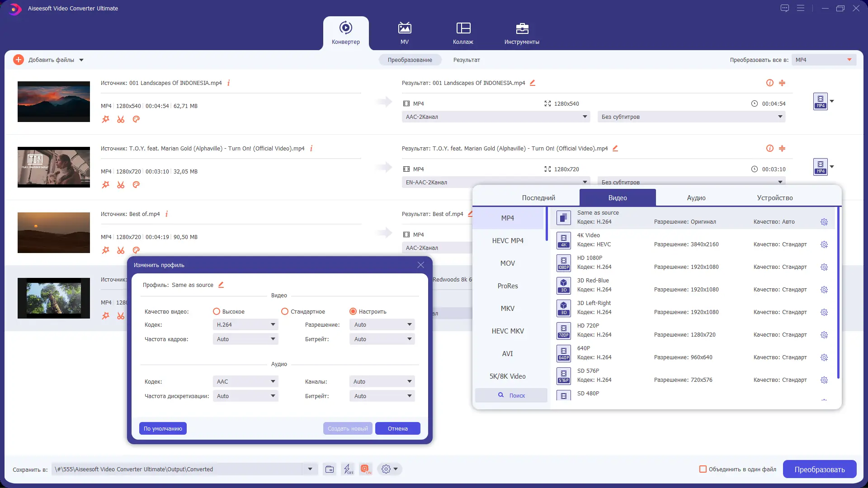This screenshot has width=868, height=488.
Task: Click scissors cut icon for Landscapes Of INDONESIA video
Action: coord(121,119)
